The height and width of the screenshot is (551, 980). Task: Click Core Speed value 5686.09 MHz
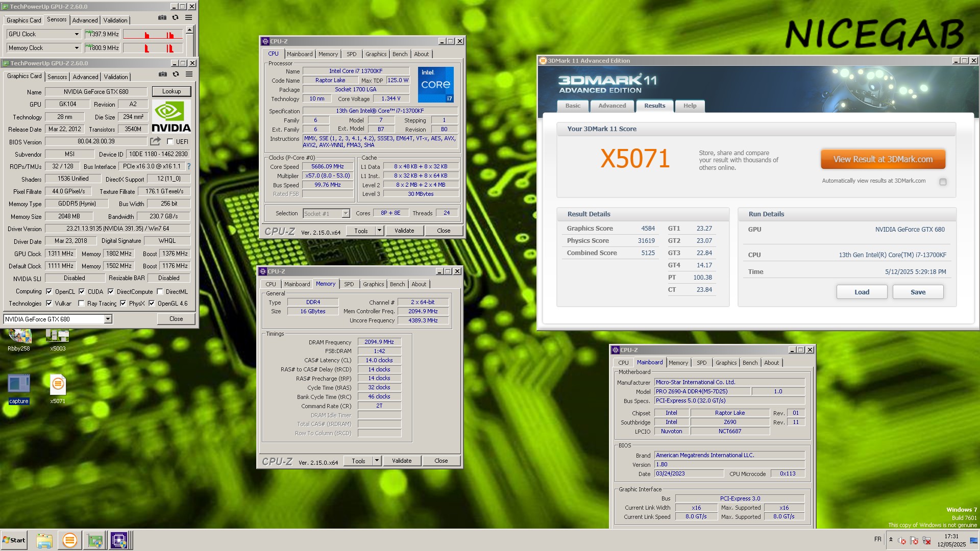(328, 167)
